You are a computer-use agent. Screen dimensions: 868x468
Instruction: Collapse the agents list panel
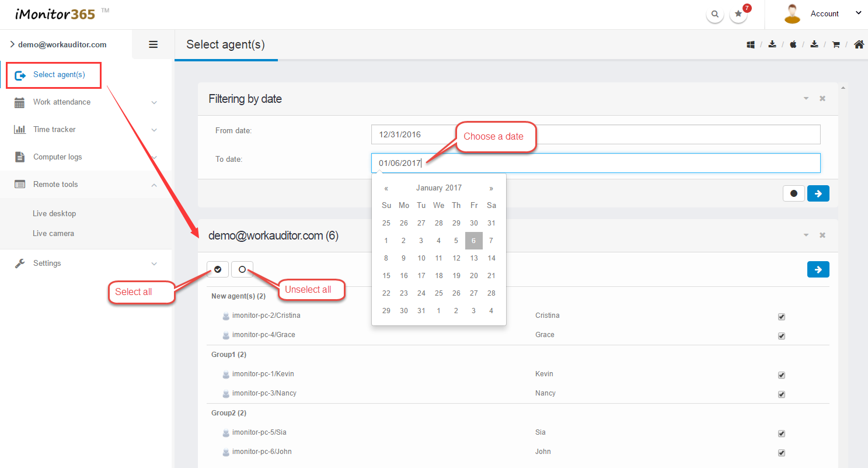point(806,235)
